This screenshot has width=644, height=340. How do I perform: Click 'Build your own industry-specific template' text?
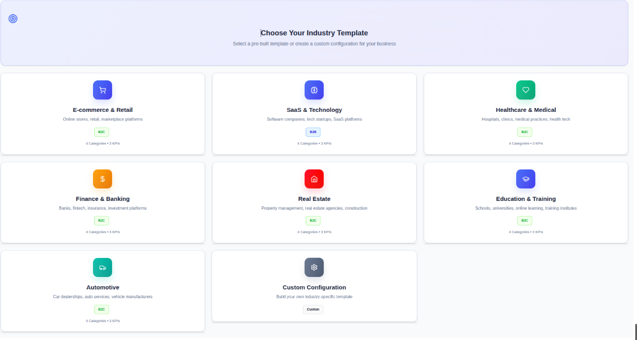314,297
